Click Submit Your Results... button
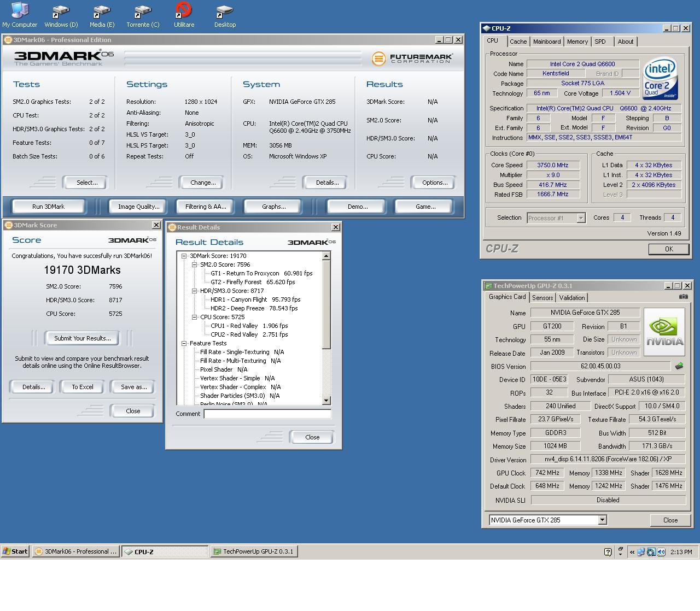Screen dimensions: 700x611 (x=83, y=338)
